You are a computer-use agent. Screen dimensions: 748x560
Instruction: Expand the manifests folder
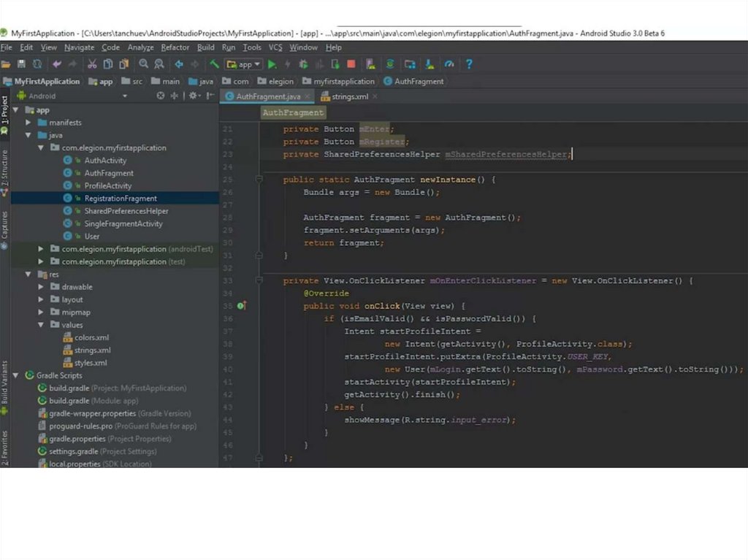point(28,123)
